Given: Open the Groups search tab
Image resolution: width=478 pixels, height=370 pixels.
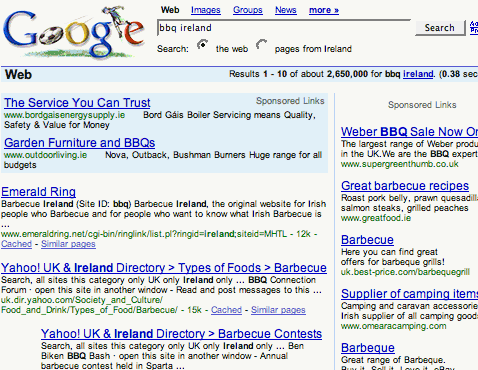Looking at the screenshot, I should pyautogui.click(x=248, y=10).
